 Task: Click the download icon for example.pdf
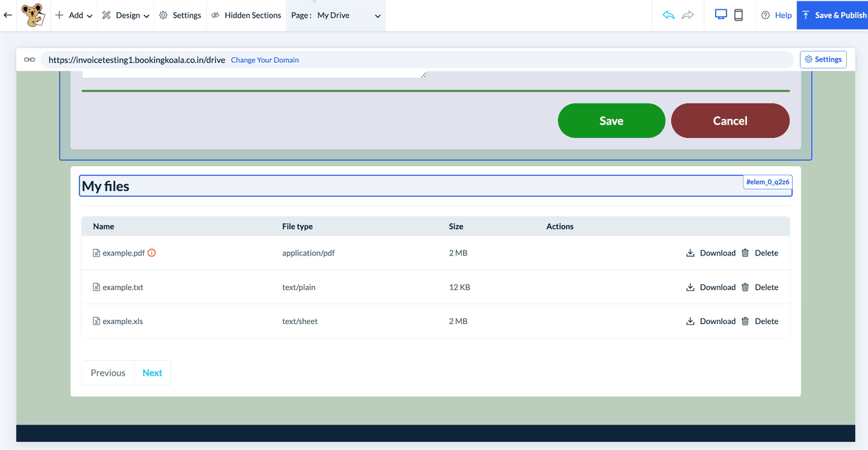click(x=690, y=253)
